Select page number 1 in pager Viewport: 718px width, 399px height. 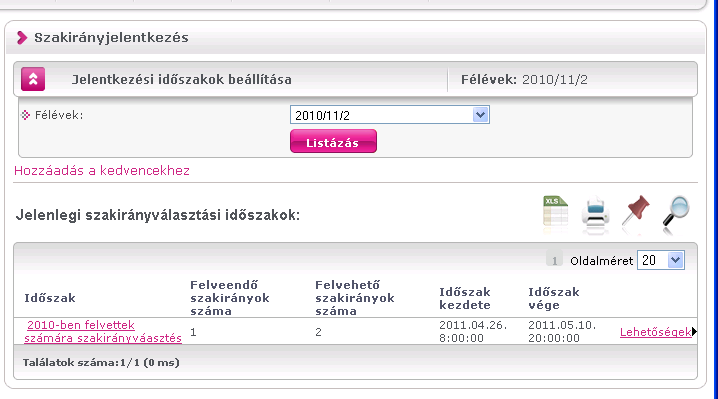click(554, 261)
